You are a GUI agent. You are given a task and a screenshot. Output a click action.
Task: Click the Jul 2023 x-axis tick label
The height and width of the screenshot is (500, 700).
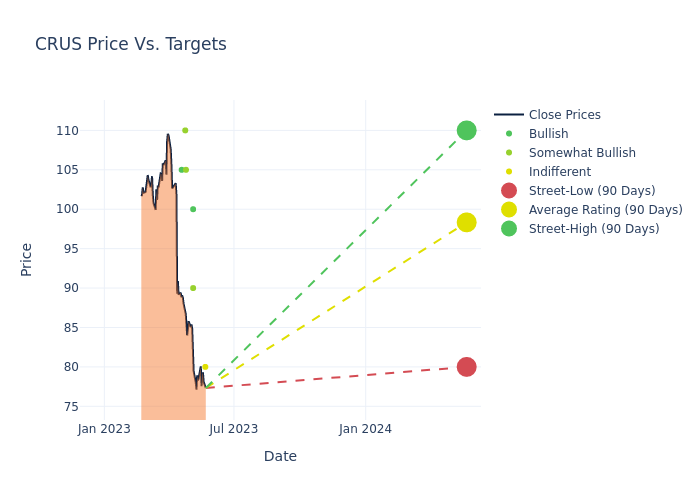click(x=234, y=430)
